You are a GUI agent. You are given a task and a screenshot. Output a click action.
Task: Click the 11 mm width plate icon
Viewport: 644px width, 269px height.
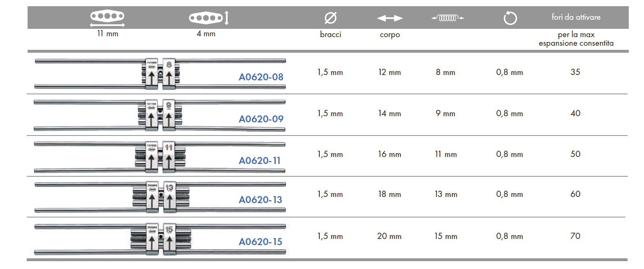tap(107, 18)
